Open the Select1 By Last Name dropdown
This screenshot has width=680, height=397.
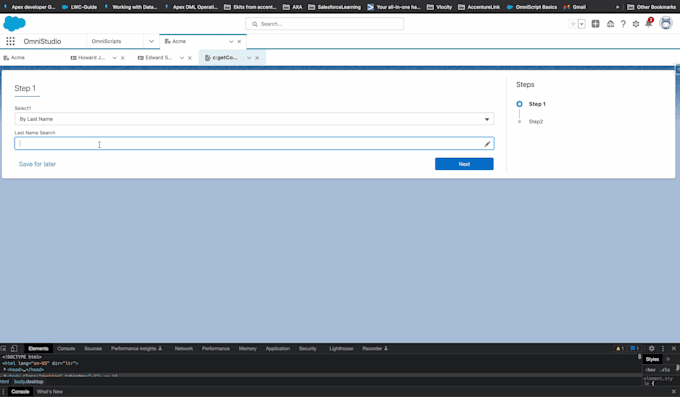pos(254,119)
